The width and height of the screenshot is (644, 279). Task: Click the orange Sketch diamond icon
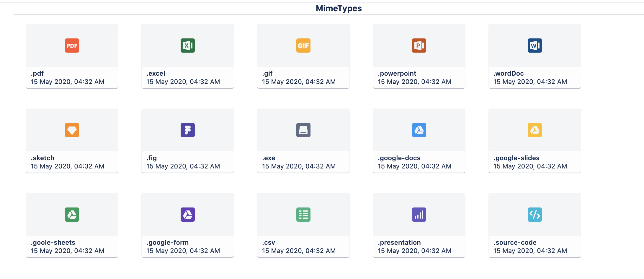pyautogui.click(x=72, y=130)
